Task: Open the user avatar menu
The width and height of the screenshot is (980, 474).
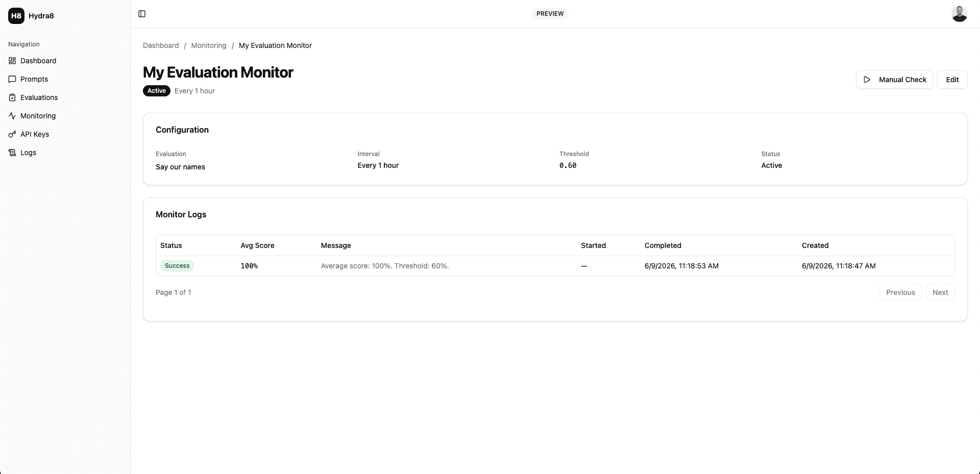Action: click(x=959, y=14)
